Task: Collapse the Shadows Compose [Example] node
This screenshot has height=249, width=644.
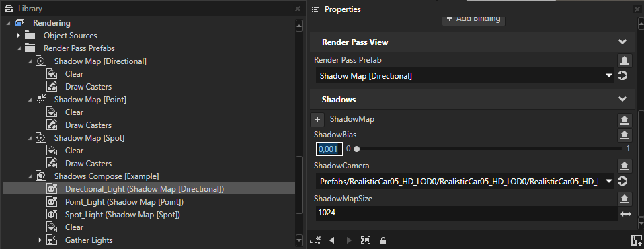Action: click(30, 176)
